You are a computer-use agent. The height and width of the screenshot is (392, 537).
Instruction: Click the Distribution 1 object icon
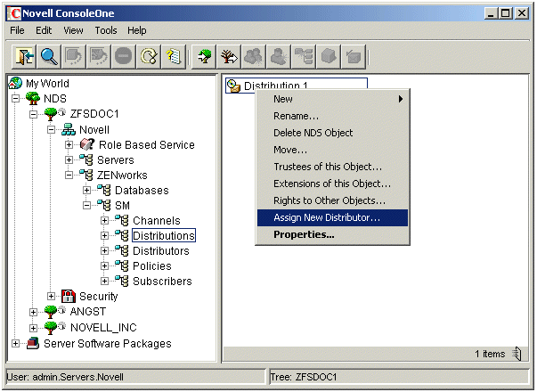pyautogui.click(x=234, y=86)
